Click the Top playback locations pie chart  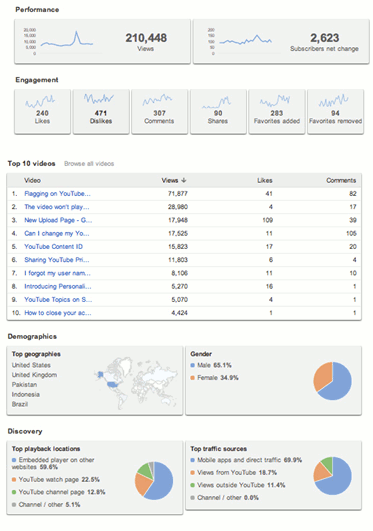154,481
